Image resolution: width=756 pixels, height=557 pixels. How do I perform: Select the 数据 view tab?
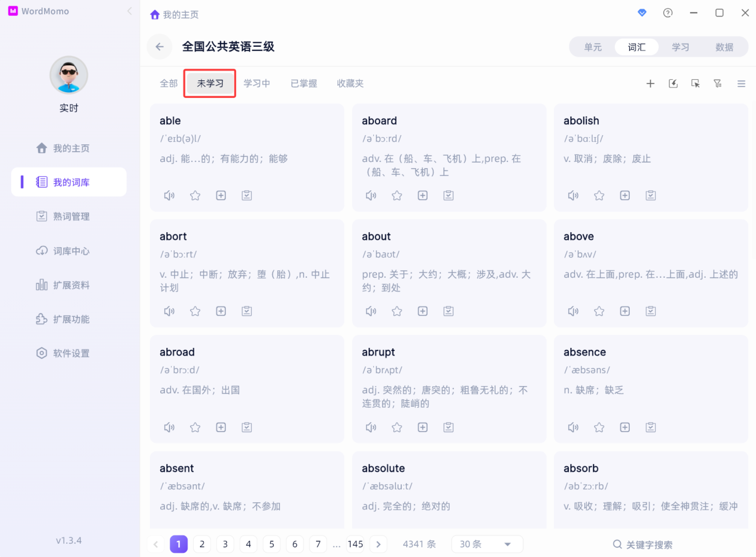724,47
